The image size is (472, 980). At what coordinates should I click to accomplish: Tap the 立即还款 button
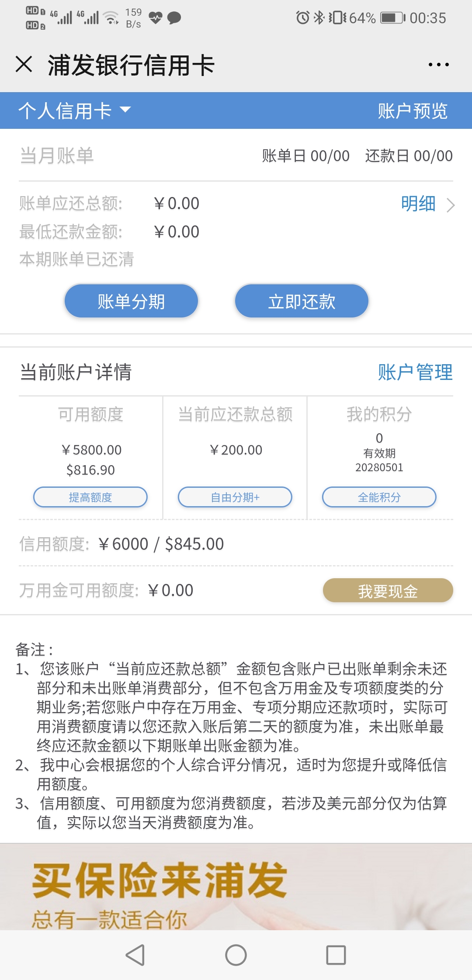coord(302,301)
